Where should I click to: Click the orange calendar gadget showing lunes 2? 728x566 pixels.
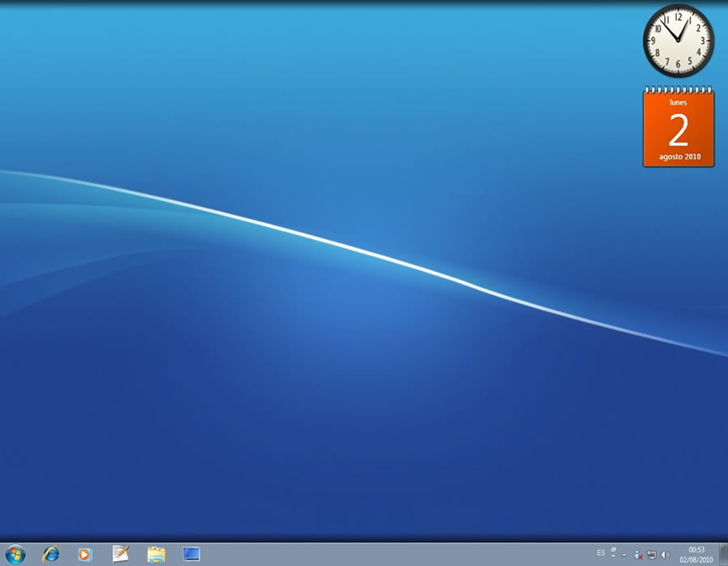[679, 127]
